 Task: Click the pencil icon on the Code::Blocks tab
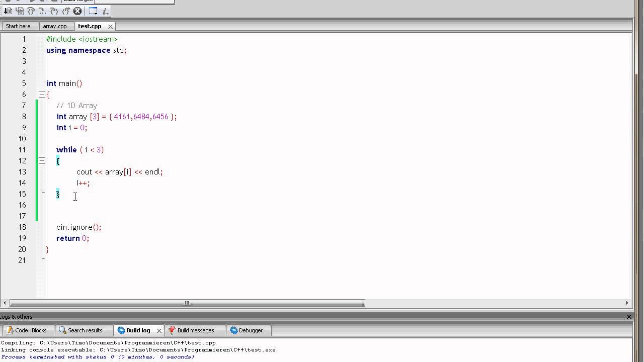[x=10, y=330]
